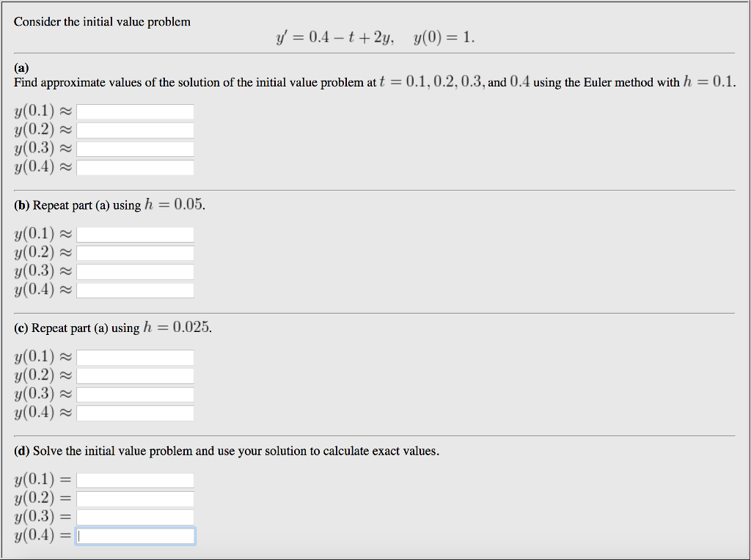Click the exact value field for y(0.1)

click(135, 480)
